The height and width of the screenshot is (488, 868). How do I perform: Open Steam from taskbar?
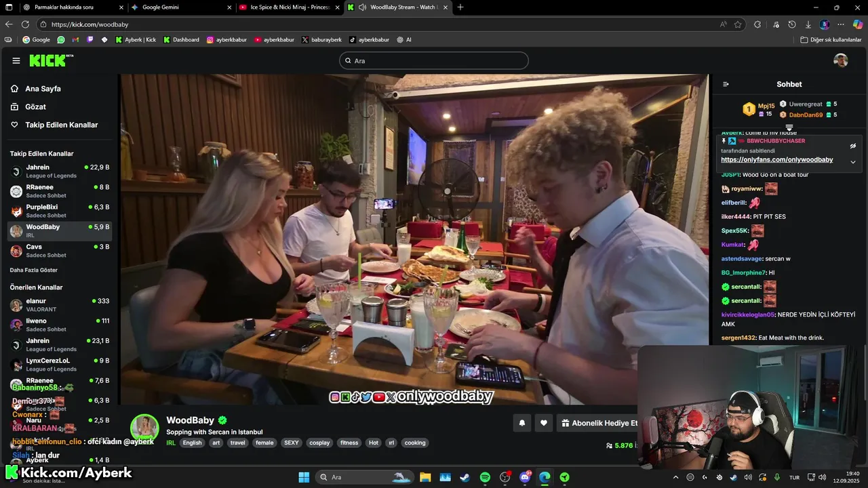coord(465,477)
